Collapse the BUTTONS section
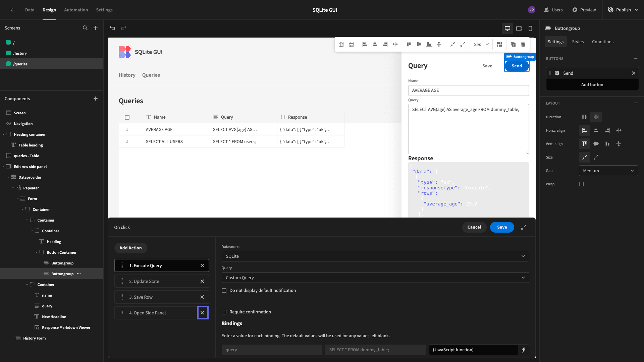Image resolution: width=644 pixels, height=362 pixels. (636, 59)
